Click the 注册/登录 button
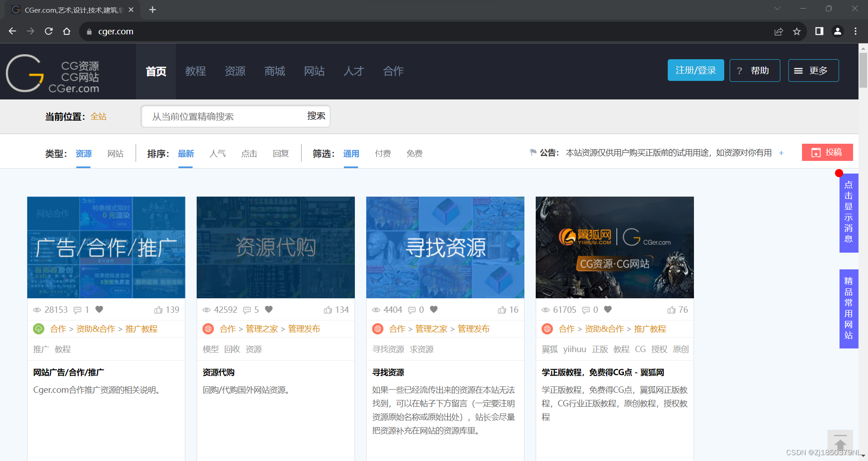Screen dimensions: 868x461 [x=696, y=70]
